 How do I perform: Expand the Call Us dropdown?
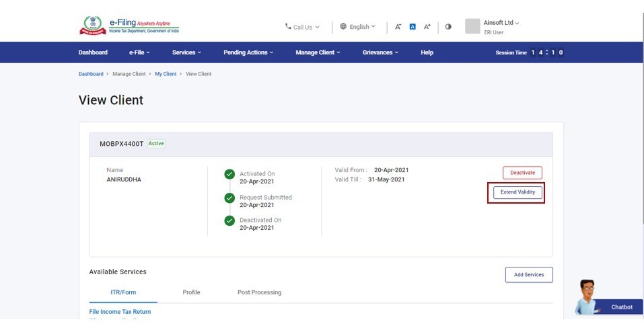[x=303, y=27]
